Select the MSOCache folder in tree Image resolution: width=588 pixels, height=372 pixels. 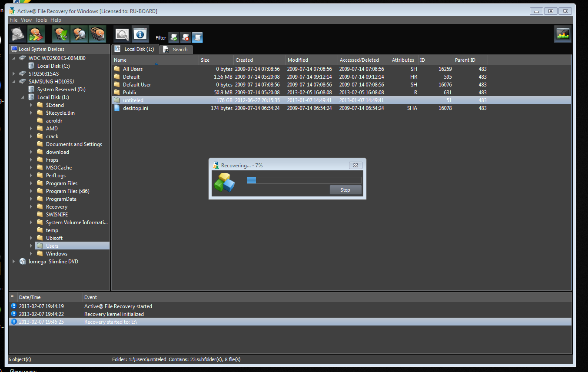59,167
